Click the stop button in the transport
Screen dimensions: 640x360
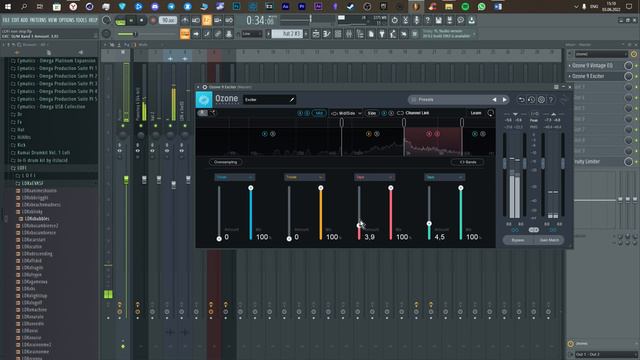click(142, 20)
